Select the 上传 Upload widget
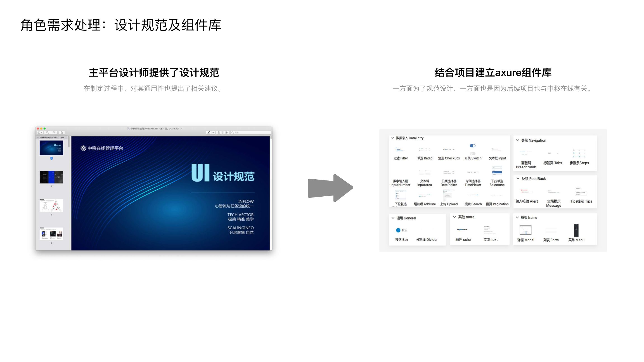 (x=449, y=198)
